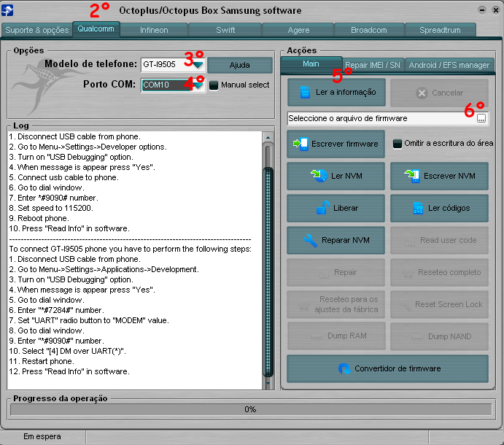Click the X icon on Cancelar
Viewport: 504px width, 445px height.
coord(422,93)
